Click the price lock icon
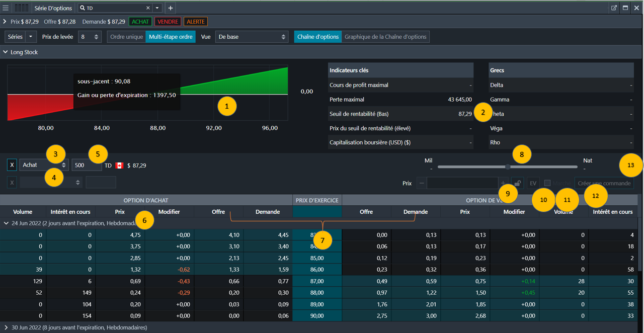The height and width of the screenshot is (333, 644). 517,184
